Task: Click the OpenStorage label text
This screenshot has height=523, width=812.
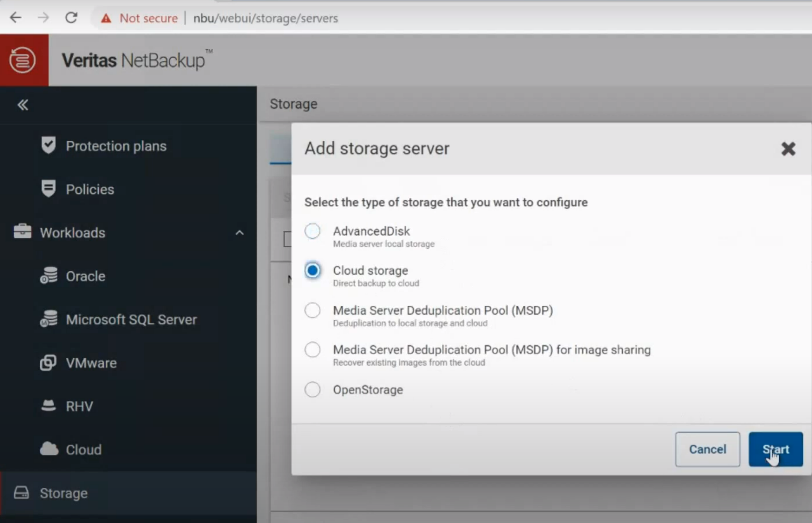Action: click(368, 390)
